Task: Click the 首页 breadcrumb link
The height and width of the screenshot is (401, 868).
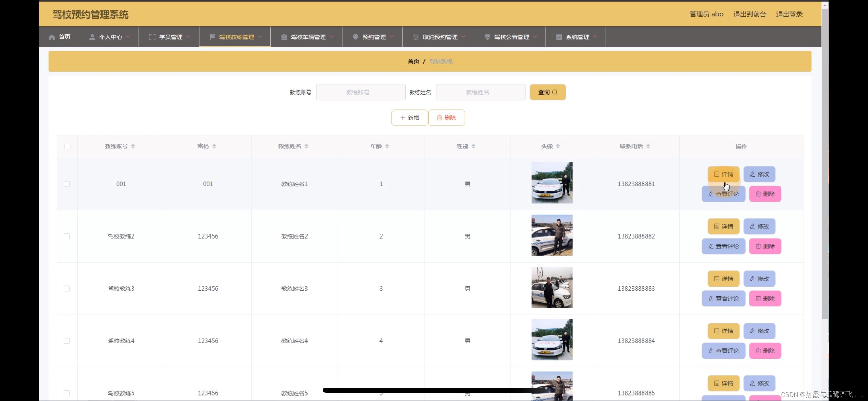Action: 413,61
